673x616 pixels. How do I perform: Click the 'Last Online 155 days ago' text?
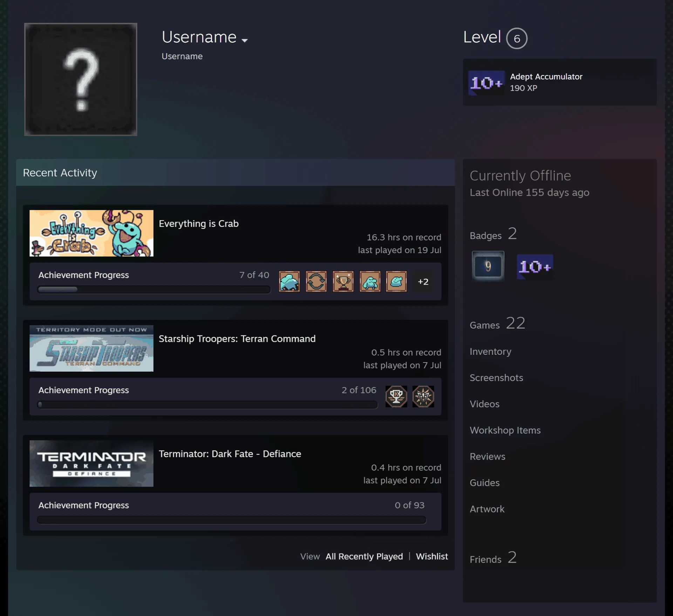click(529, 192)
